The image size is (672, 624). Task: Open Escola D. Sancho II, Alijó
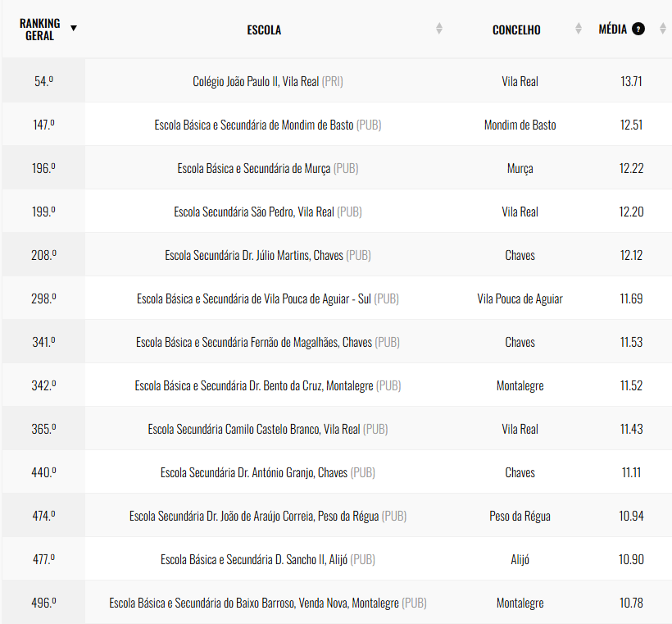(x=255, y=560)
